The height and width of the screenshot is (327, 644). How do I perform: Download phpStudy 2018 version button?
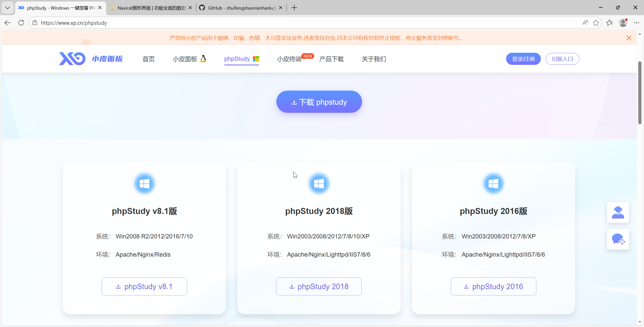[x=319, y=286]
